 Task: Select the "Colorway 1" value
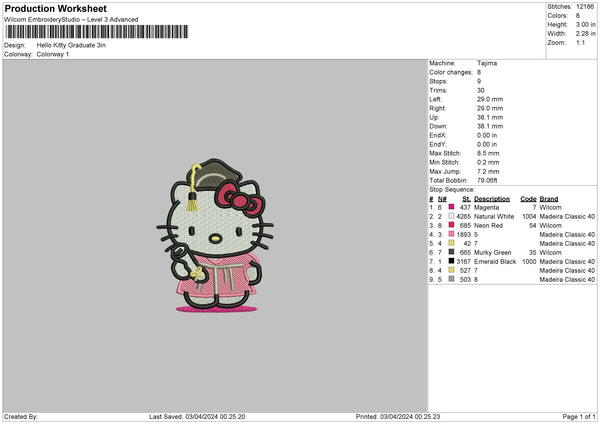[53, 54]
